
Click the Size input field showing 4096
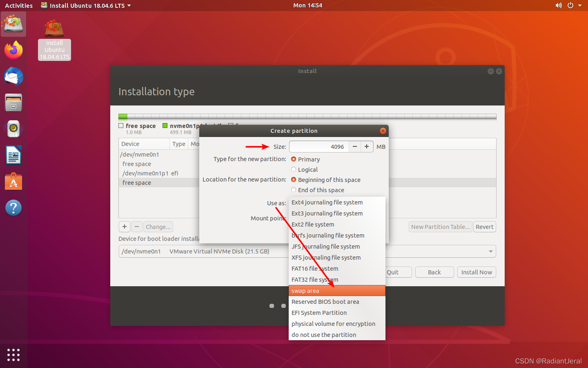pos(319,146)
